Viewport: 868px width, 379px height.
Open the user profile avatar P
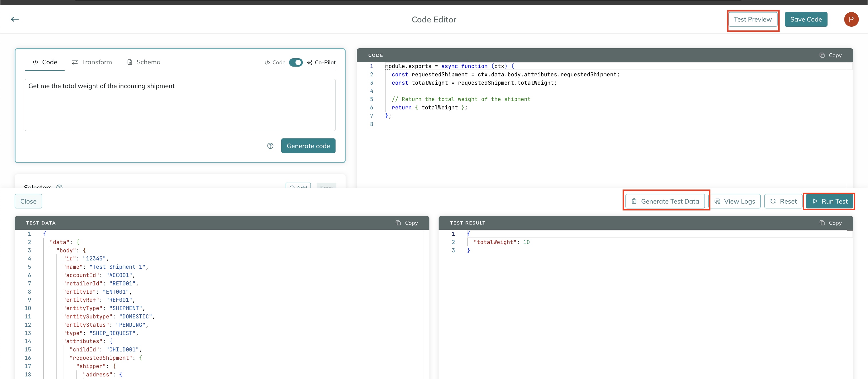point(851,19)
